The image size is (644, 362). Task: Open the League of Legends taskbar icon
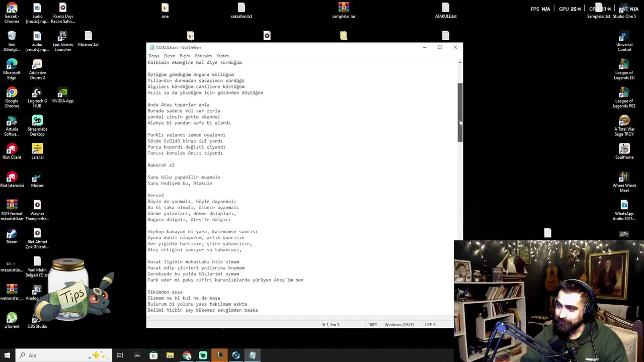click(x=219, y=355)
